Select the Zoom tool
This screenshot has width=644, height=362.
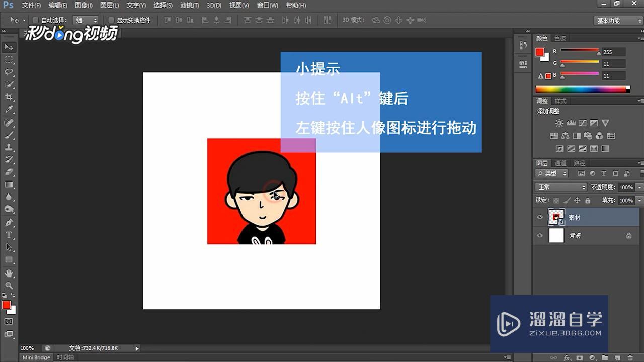[x=8, y=286]
